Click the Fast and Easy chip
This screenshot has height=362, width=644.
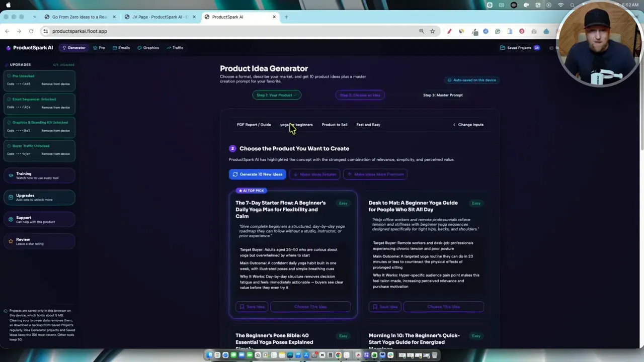click(368, 125)
